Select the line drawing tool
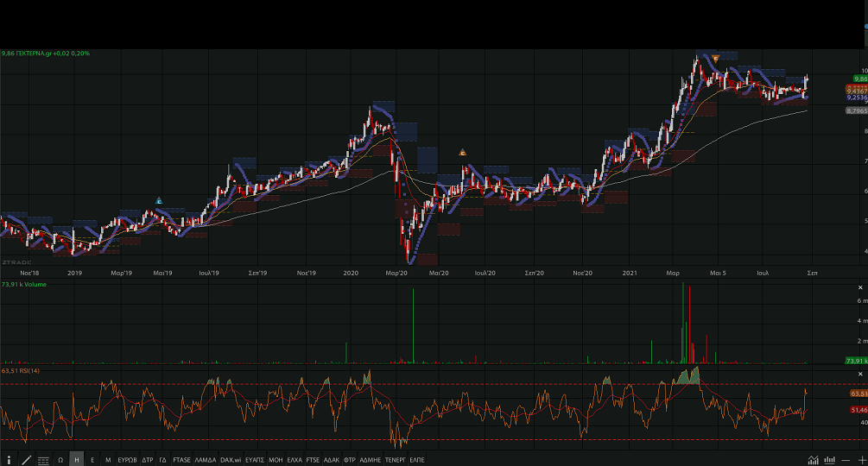 26,460
